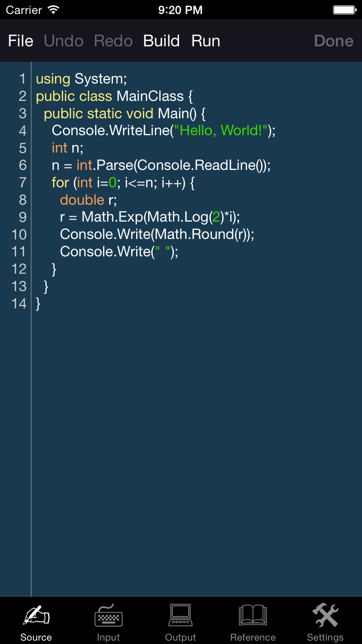Tap the Wi-Fi status icon

tap(54, 10)
